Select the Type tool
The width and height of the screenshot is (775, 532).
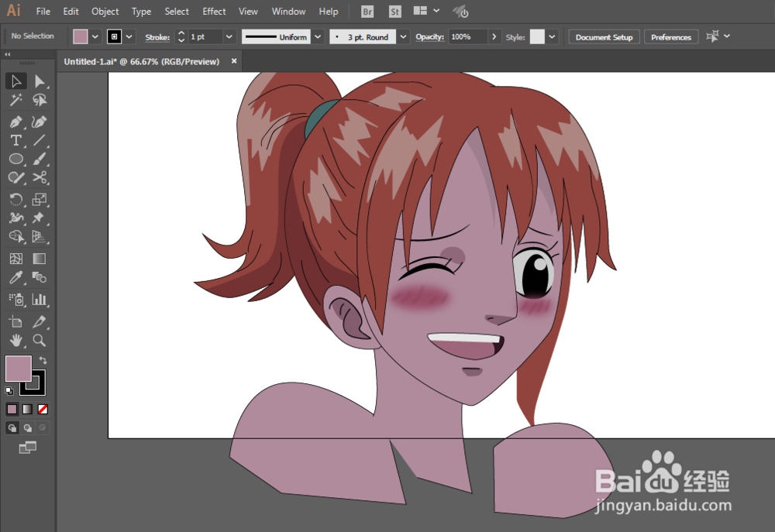pos(15,140)
